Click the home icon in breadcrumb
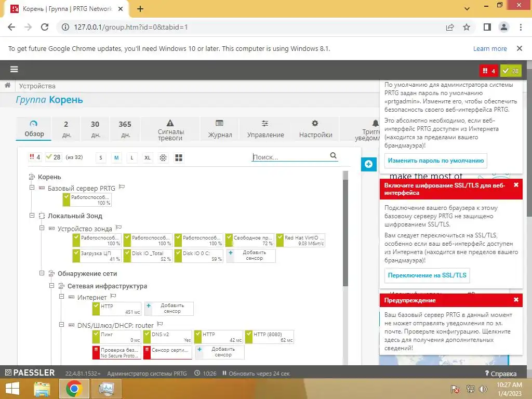The height and width of the screenshot is (399, 532). click(7, 86)
